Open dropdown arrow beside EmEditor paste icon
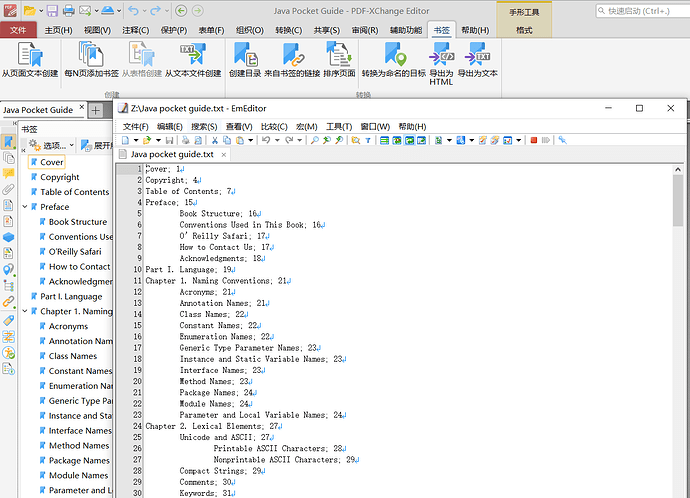 [250, 140]
